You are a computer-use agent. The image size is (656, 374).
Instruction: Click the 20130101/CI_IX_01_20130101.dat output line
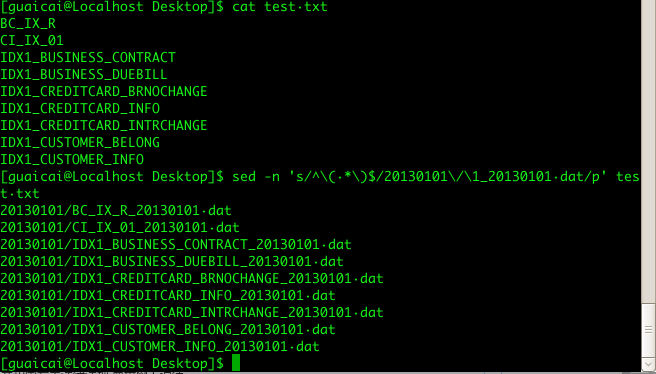click(x=120, y=228)
